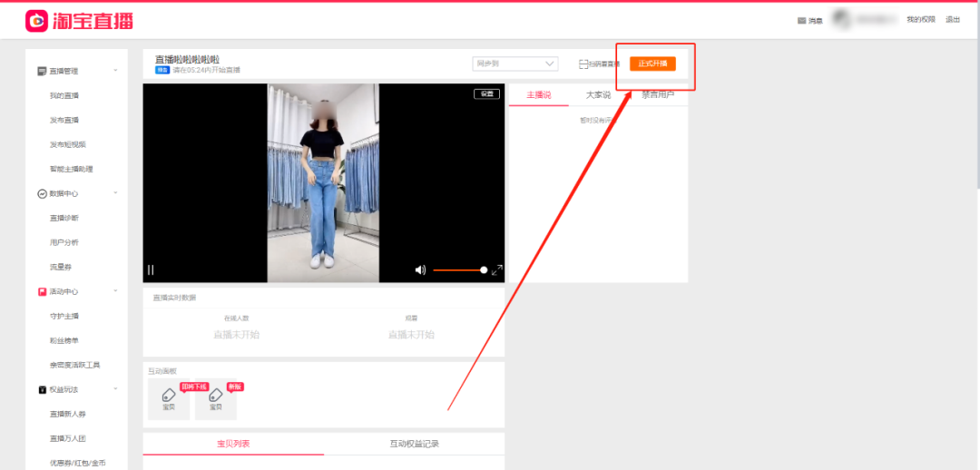Click the 直播管理 sidebar icon
This screenshot has width=980, height=470.
pyautogui.click(x=42, y=72)
